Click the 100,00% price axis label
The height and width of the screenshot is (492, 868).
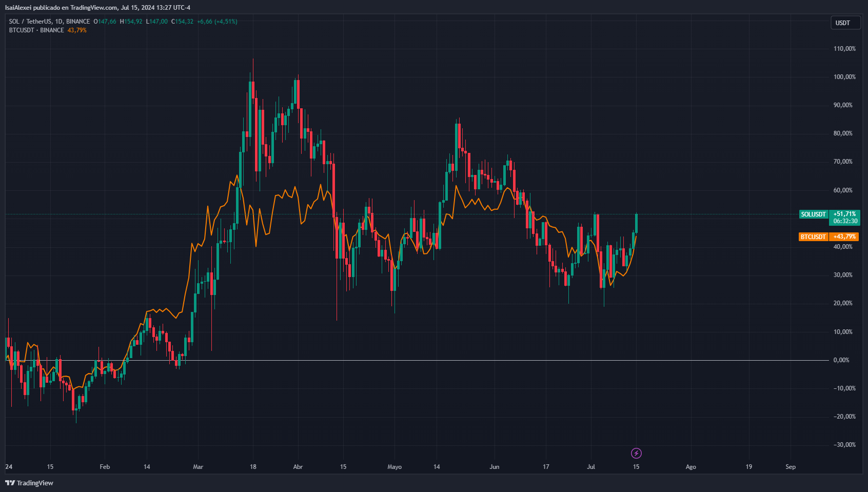coord(844,77)
